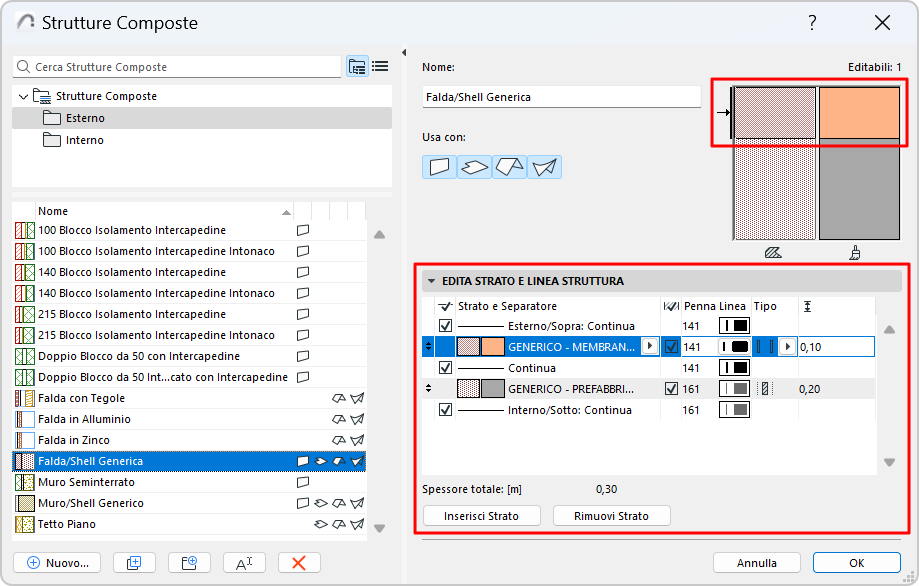This screenshot has width=919, height=586.
Task: Select the Esterno folder
Action: coord(202,118)
